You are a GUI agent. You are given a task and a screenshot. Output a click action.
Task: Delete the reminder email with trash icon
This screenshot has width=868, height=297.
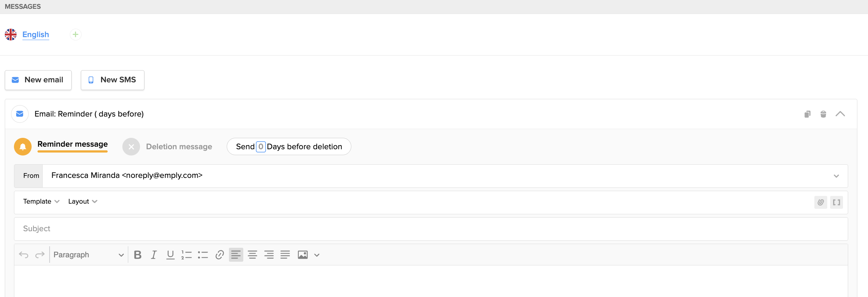[x=823, y=114]
